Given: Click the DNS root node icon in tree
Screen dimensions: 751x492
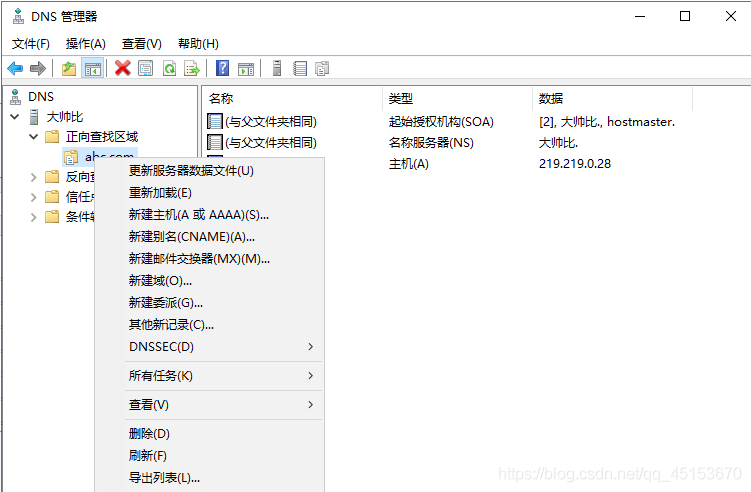Looking at the screenshot, I should pos(16,97).
